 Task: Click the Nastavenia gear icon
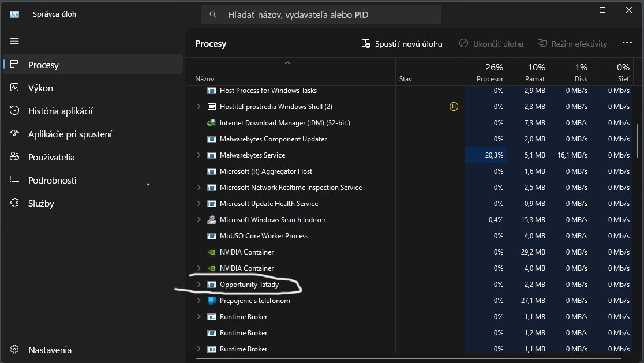coord(14,350)
